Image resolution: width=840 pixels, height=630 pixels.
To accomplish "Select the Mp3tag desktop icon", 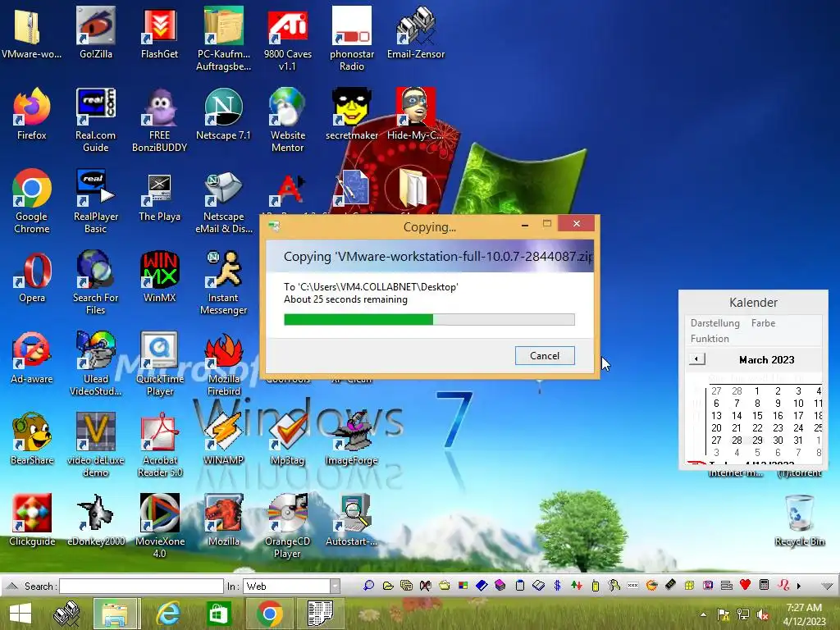I will point(288,440).
